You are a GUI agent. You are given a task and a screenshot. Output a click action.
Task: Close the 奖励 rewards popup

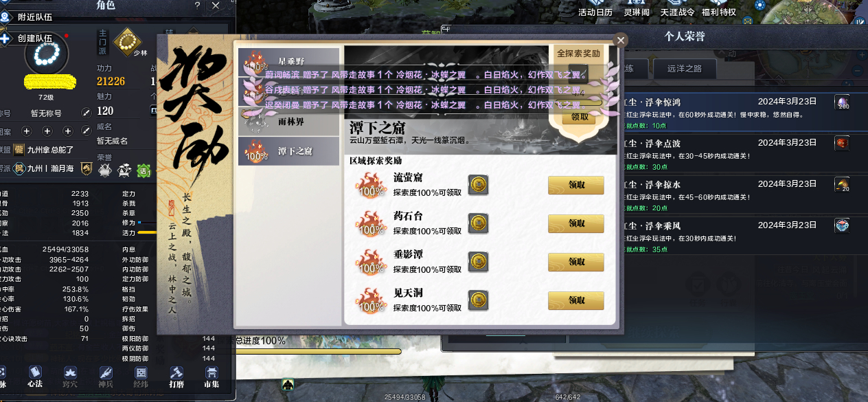[621, 41]
